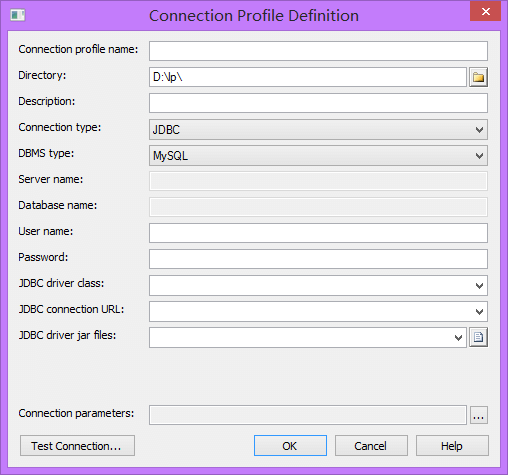Expand the JDBC driver jar files dropdown

click(x=458, y=338)
